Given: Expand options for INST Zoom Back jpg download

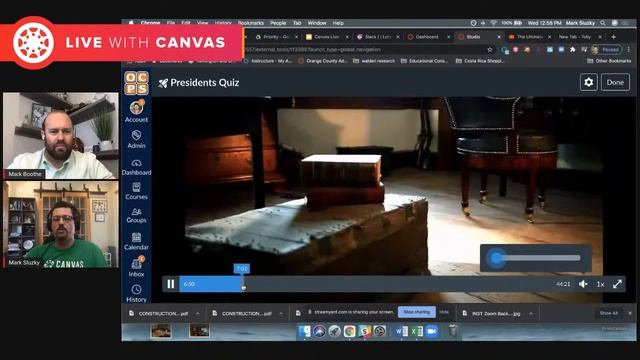Looking at the screenshot, I should pyautogui.click(x=531, y=313).
